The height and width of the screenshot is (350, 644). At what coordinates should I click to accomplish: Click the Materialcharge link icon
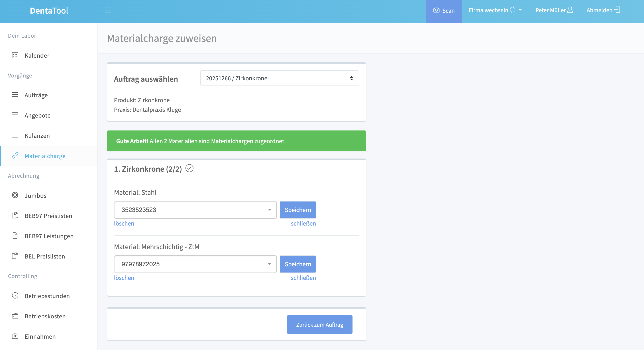click(15, 155)
